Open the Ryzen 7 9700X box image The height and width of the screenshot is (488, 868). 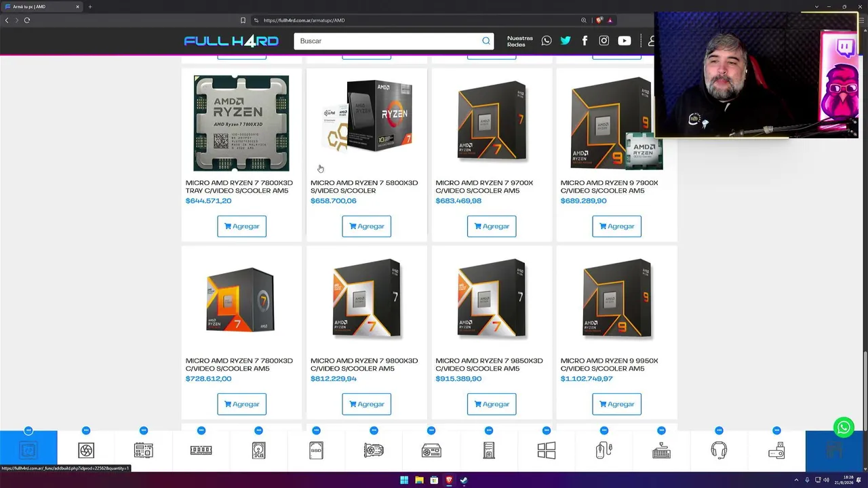tap(492, 121)
